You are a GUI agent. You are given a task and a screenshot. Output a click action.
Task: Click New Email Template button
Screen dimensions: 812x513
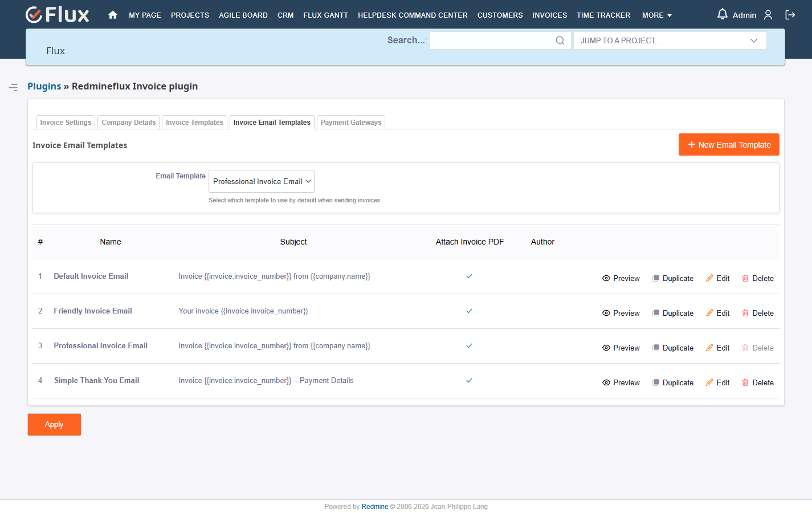tap(729, 145)
